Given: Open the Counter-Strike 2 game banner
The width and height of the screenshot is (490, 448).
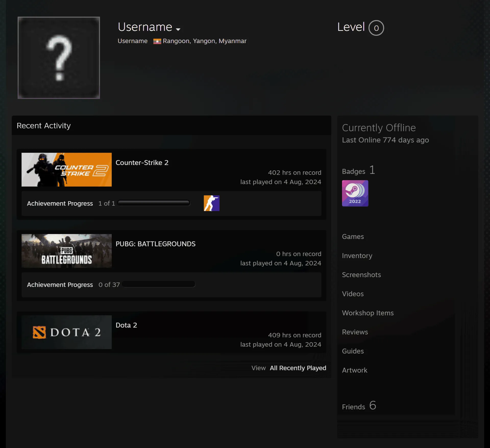Looking at the screenshot, I should coord(67,170).
